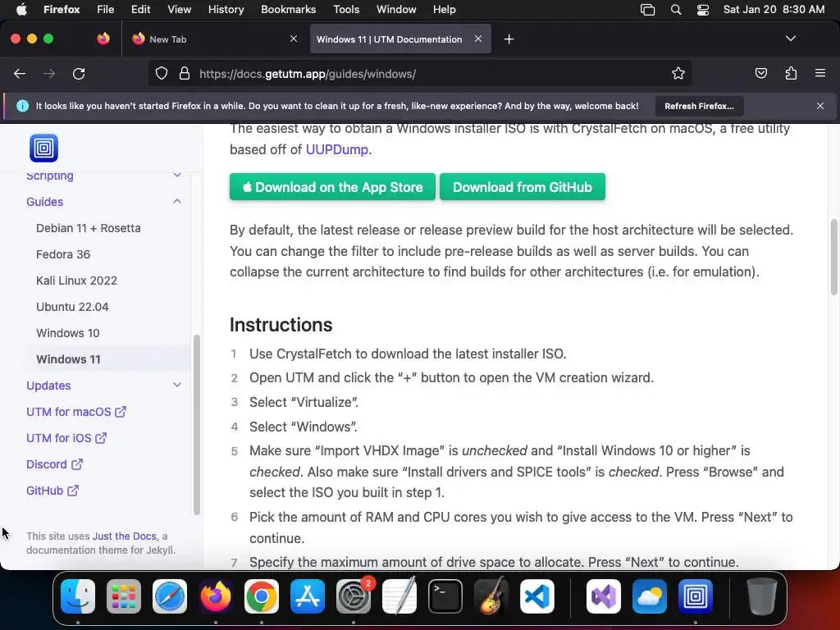The width and height of the screenshot is (840, 630).
Task: Open the Edit menu
Action: pyautogui.click(x=141, y=10)
